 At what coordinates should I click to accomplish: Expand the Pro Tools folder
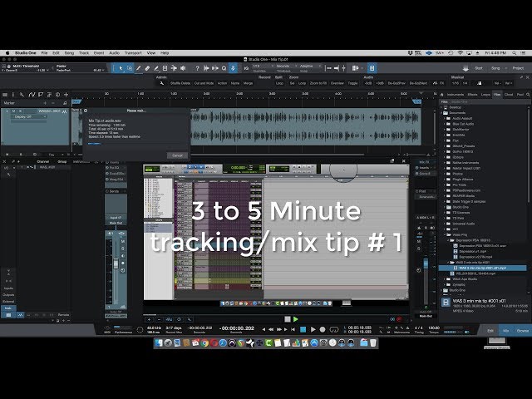click(x=445, y=185)
